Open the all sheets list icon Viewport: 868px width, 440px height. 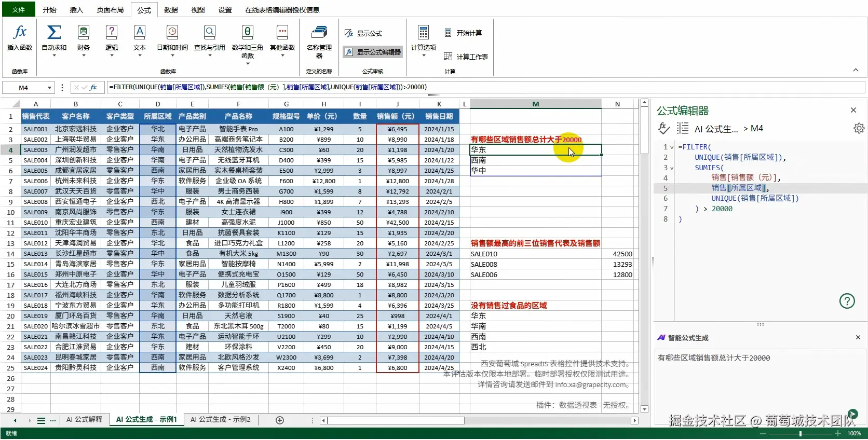[x=41, y=421]
